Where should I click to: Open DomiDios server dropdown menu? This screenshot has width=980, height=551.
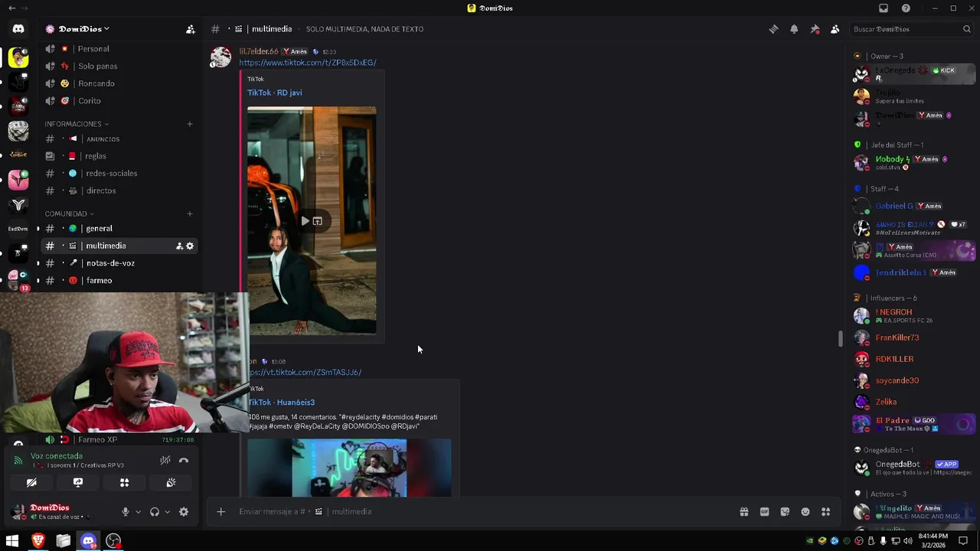[x=83, y=29]
